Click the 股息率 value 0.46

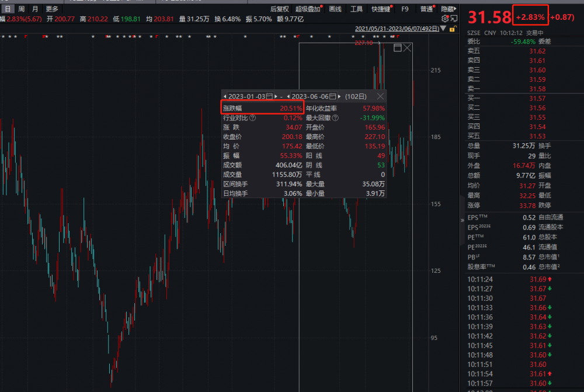[x=529, y=267]
